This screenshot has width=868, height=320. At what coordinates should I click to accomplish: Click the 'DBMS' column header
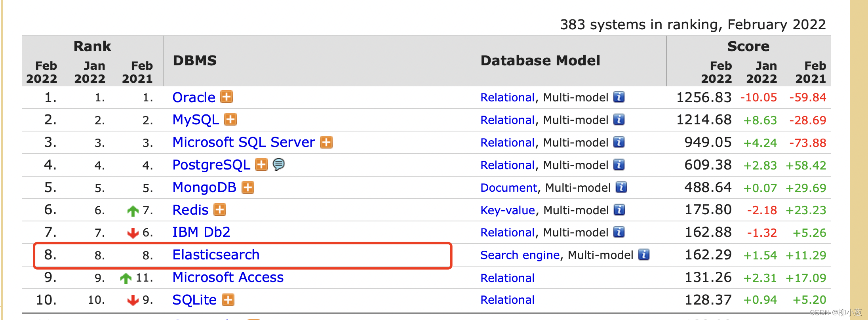(195, 61)
